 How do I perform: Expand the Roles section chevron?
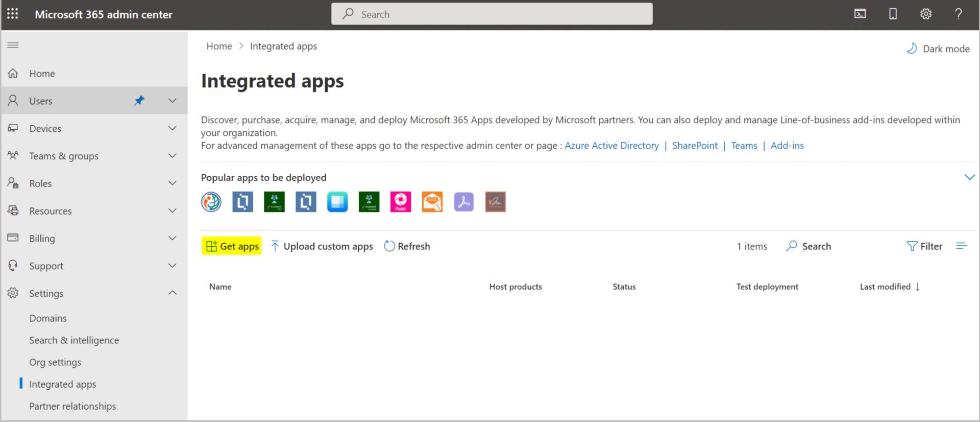coord(173,183)
